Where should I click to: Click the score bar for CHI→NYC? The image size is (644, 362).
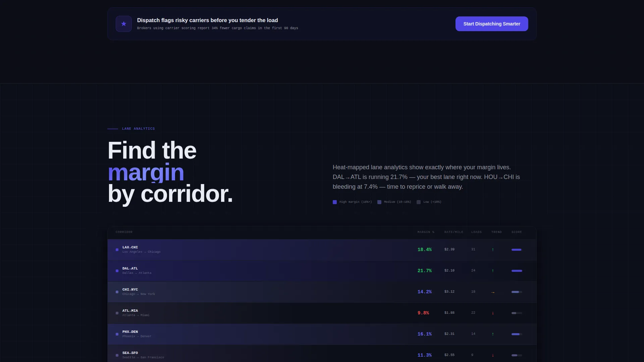pos(517,292)
